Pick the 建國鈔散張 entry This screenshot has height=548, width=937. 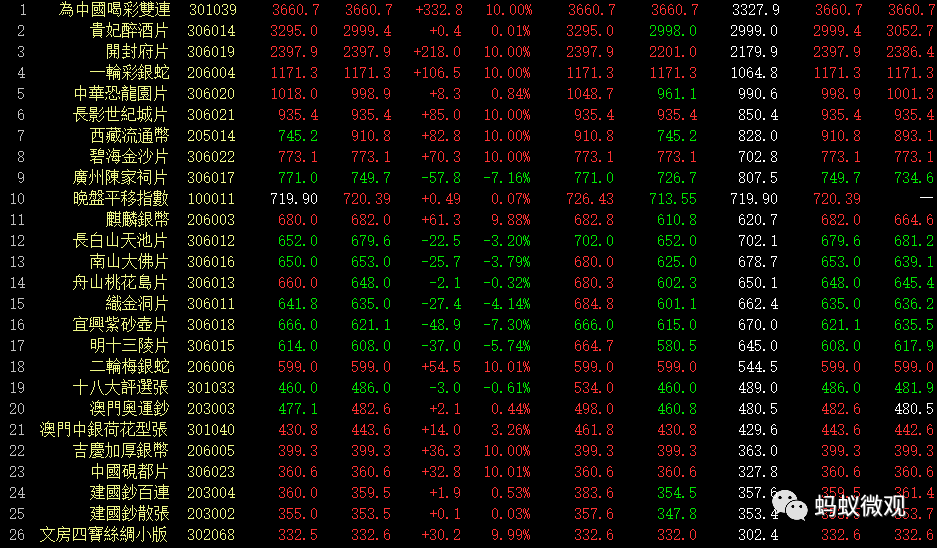tap(130, 514)
